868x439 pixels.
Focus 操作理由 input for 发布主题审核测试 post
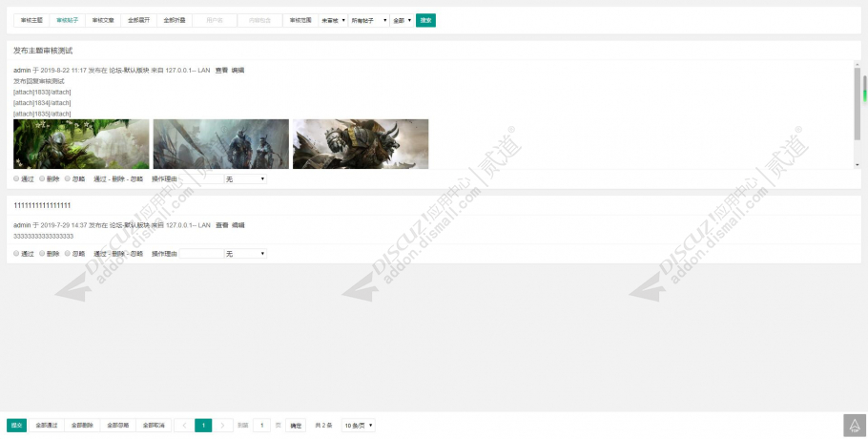[201, 179]
